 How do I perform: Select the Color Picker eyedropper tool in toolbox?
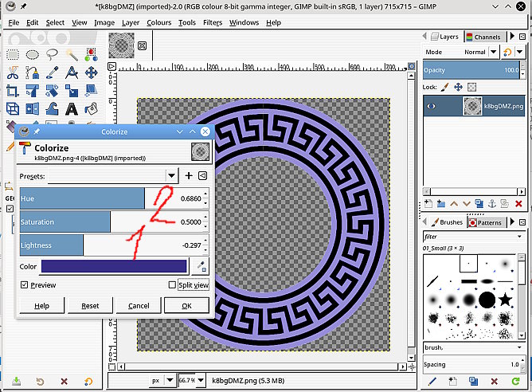[x=52, y=73]
